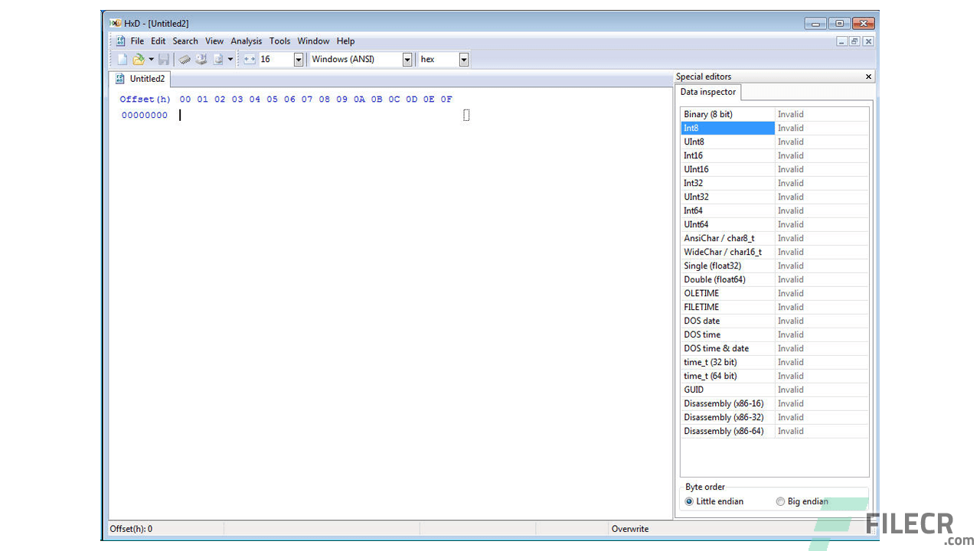Switch to the Untitled2 tab
The width and height of the screenshot is (980, 551).
146,79
